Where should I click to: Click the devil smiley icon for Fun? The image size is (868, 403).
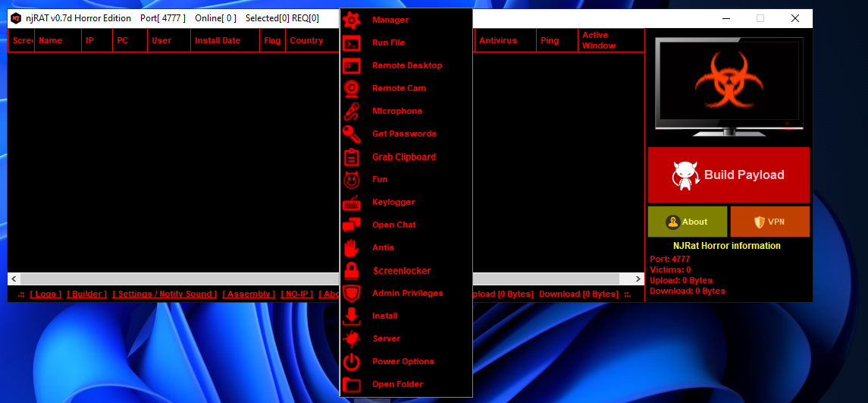(352, 180)
